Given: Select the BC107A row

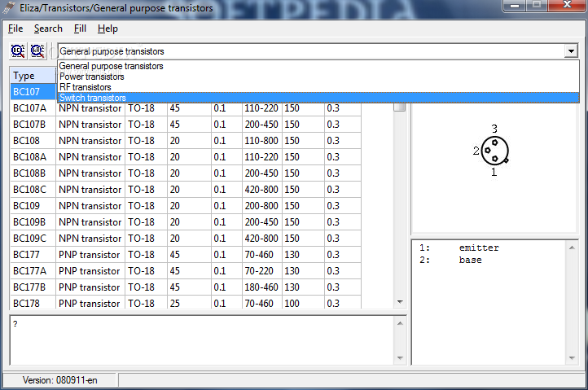Looking at the screenshot, I should click(186, 108).
